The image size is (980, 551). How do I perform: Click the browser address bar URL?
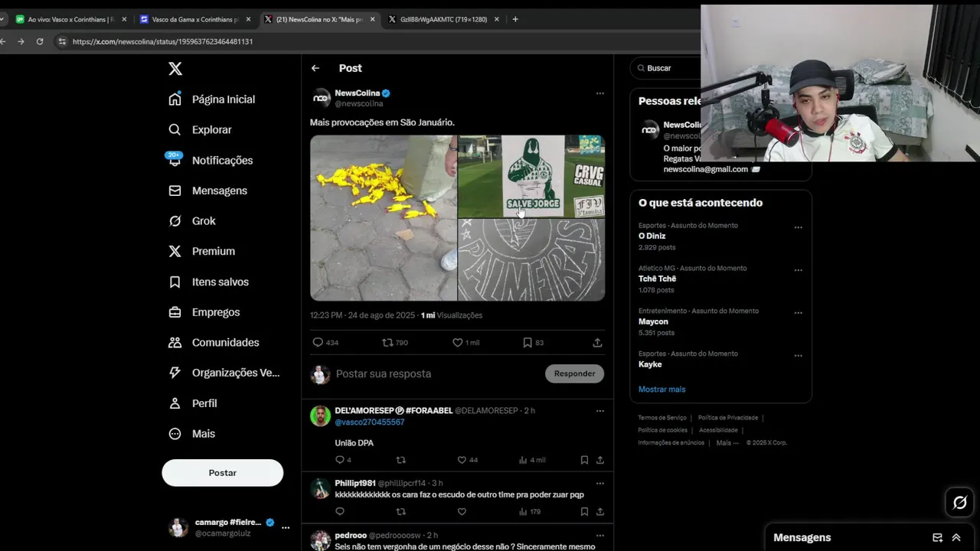point(162,41)
